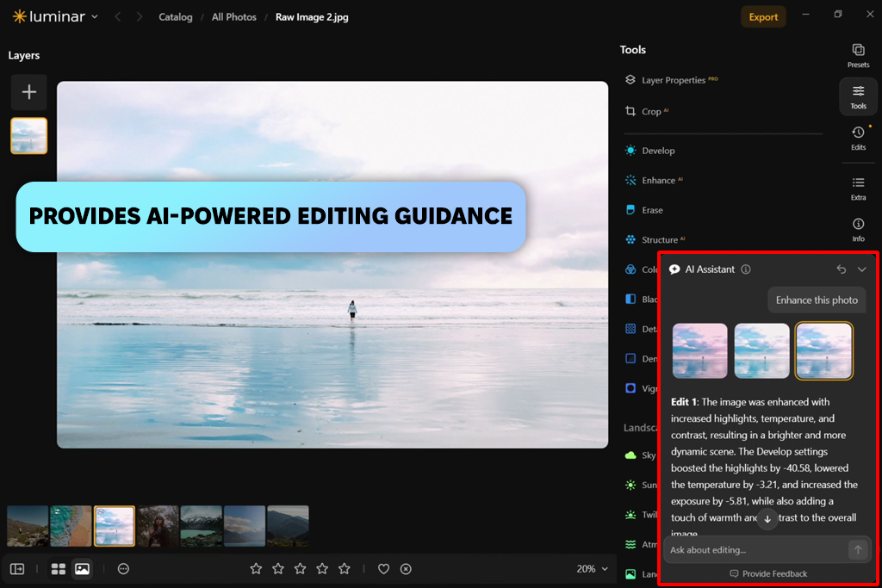
Task: Open the Edits history panel
Action: (x=858, y=138)
